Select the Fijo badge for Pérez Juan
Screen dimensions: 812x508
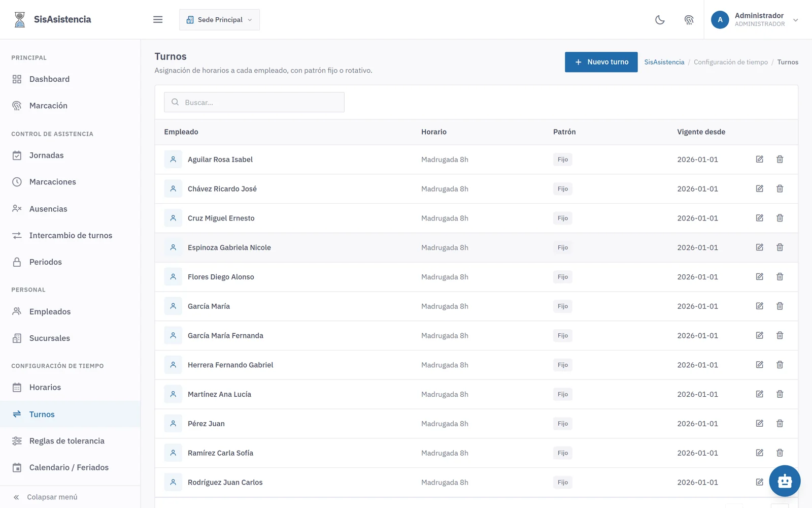(562, 424)
